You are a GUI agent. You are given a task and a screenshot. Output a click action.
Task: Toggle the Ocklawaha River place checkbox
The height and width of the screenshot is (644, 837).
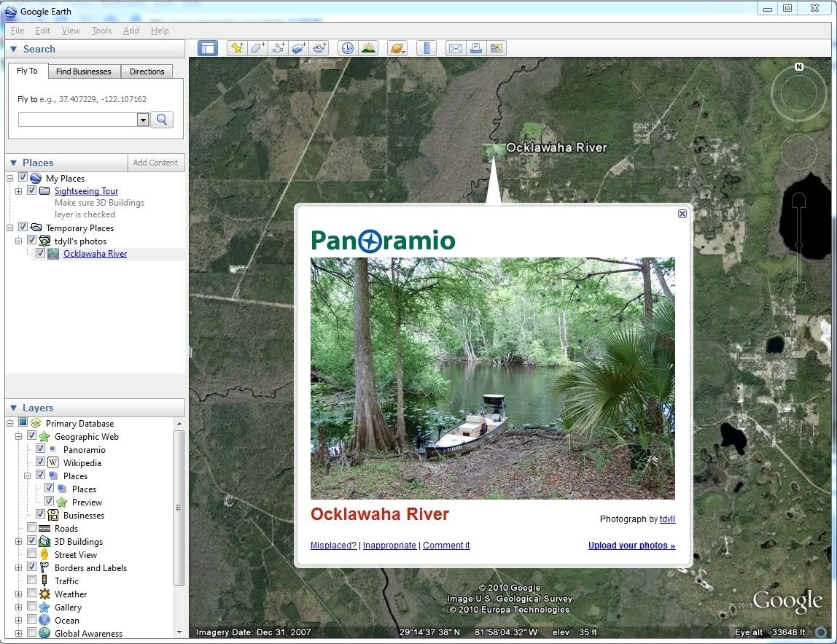(40, 253)
